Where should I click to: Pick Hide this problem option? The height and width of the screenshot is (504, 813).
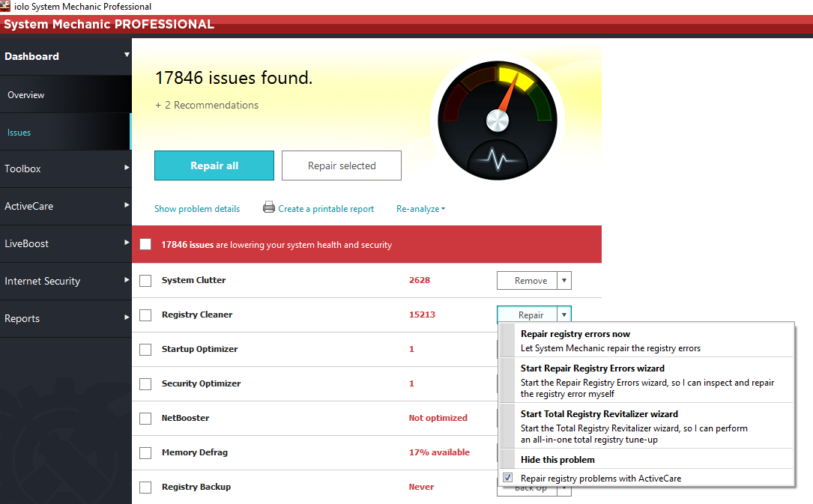point(557,459)
